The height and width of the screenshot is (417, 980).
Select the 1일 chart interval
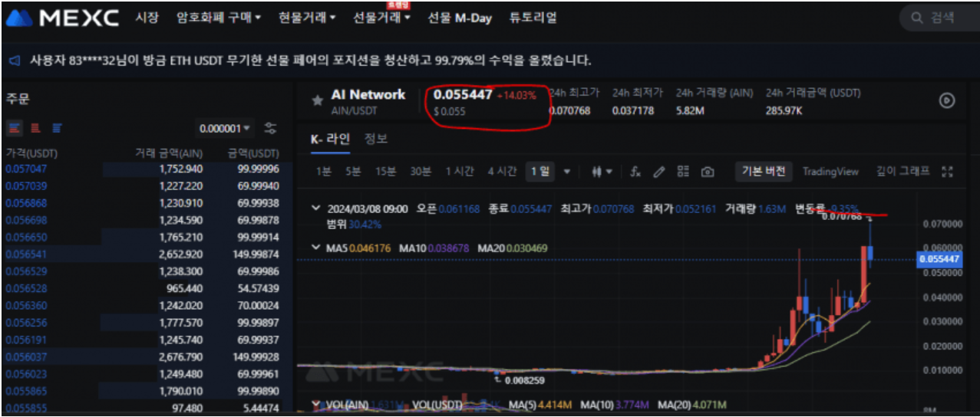pos(540,172)
